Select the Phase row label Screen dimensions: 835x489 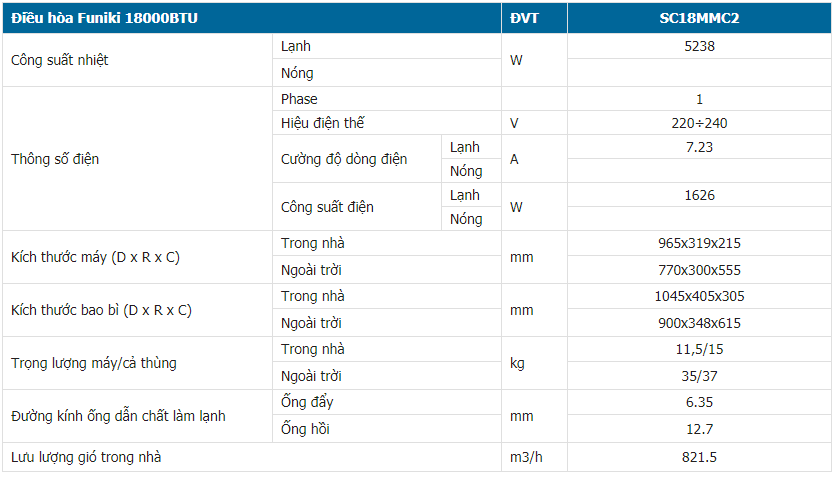click(x=299, y=99)
